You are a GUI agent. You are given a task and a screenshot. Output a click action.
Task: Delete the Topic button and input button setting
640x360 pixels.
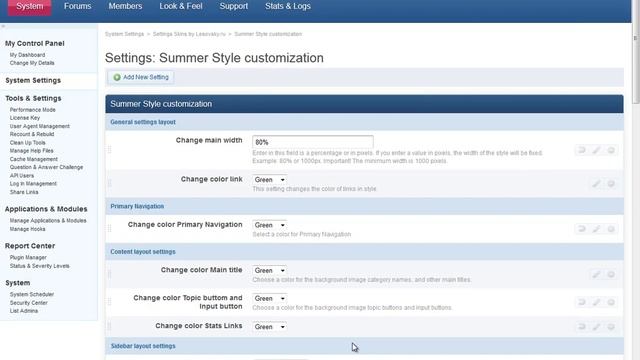click(x=611, y=302)
